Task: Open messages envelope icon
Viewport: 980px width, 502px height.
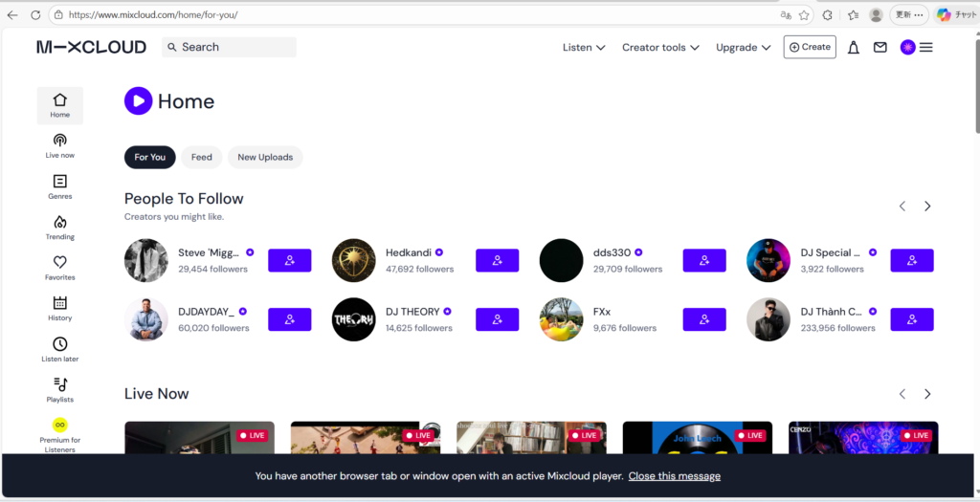Action: [x=880, y=47]
